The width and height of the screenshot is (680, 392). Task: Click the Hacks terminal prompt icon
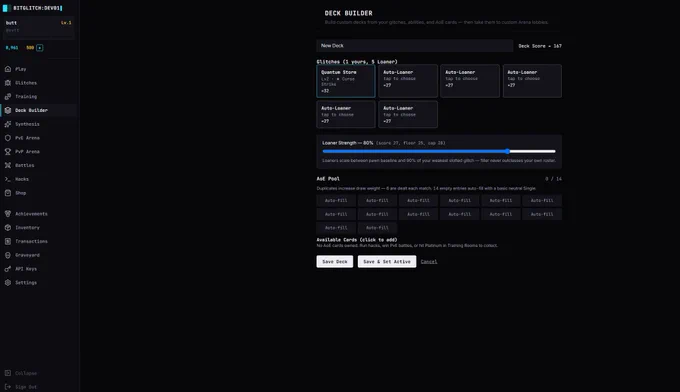8,179
